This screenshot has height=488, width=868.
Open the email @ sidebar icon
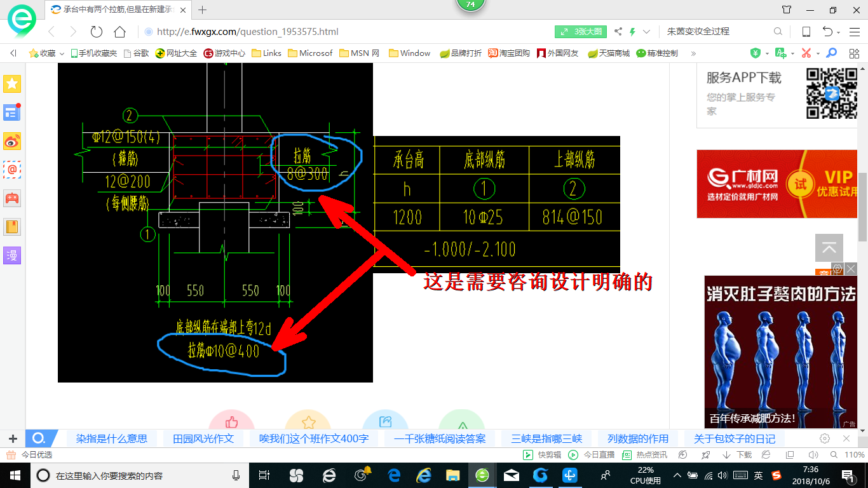click(12, 170)
